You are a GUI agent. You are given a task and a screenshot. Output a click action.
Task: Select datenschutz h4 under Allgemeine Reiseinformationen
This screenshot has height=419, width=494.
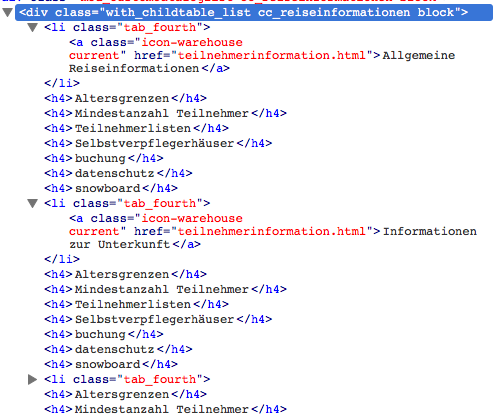(118, 173)
